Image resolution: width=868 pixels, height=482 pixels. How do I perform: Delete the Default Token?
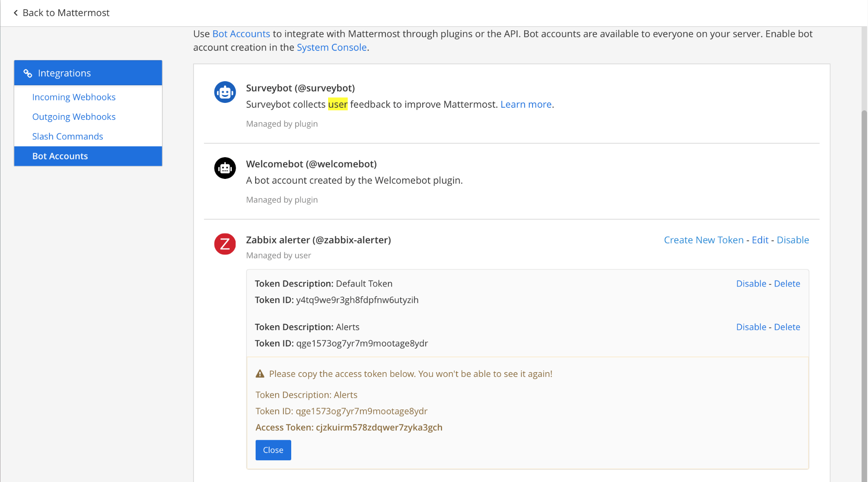click(x=787, y=284)
